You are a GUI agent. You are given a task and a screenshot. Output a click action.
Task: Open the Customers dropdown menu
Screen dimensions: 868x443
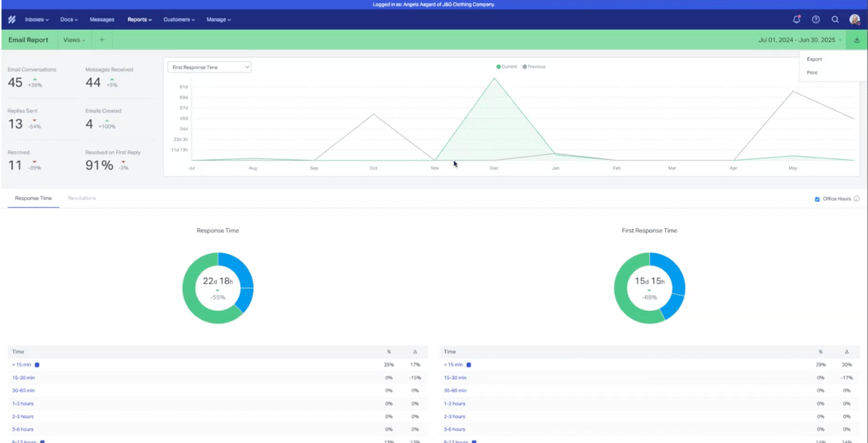point(179,20)
